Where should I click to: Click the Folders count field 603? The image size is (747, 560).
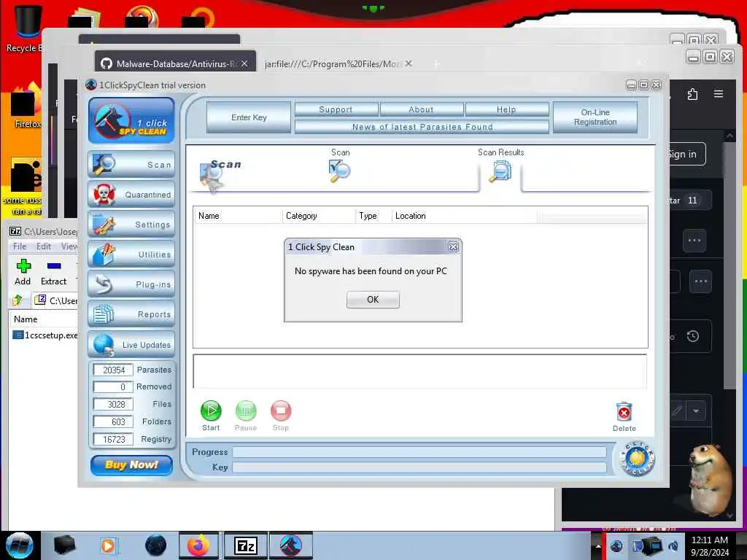coord(113,422)
